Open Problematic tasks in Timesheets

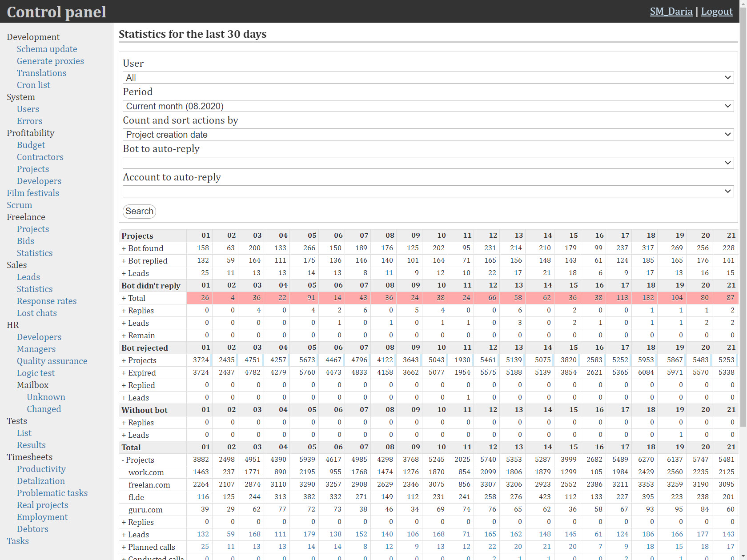pos(52,493)
